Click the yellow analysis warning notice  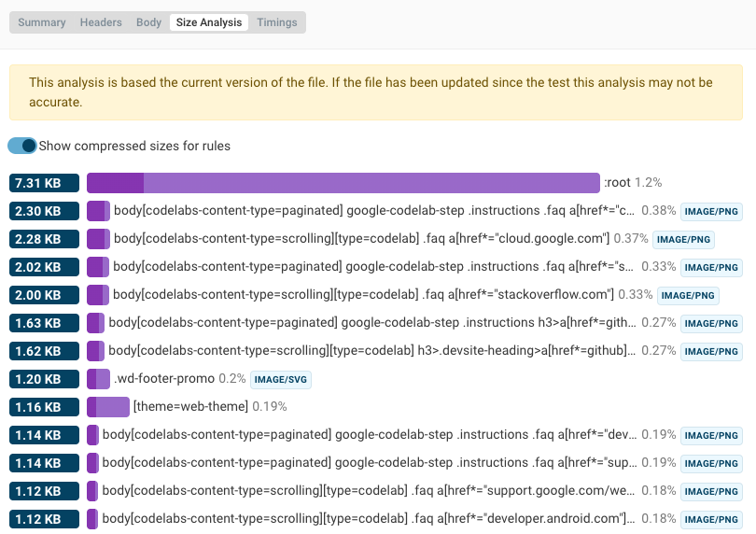point(376,92)
